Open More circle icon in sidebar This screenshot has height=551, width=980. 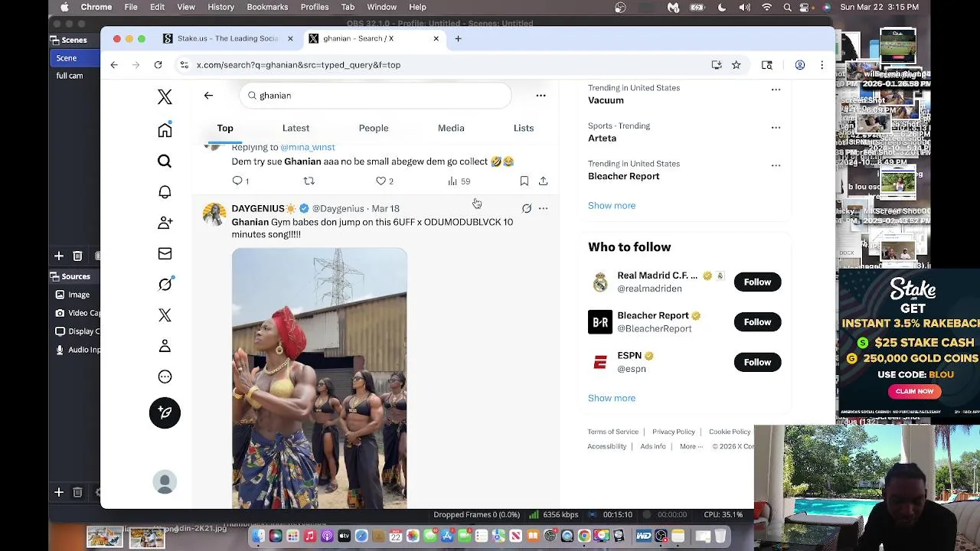(x=165, y=377)
